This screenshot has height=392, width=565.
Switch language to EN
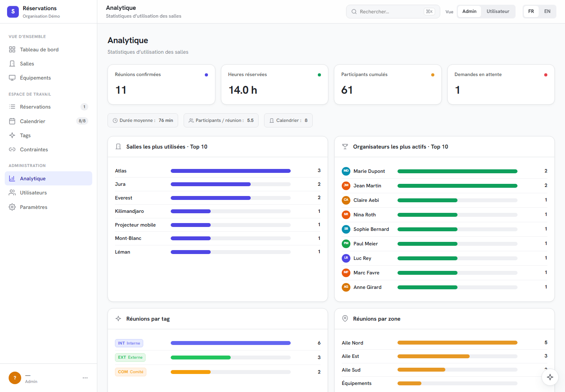(x=547, y=11)
